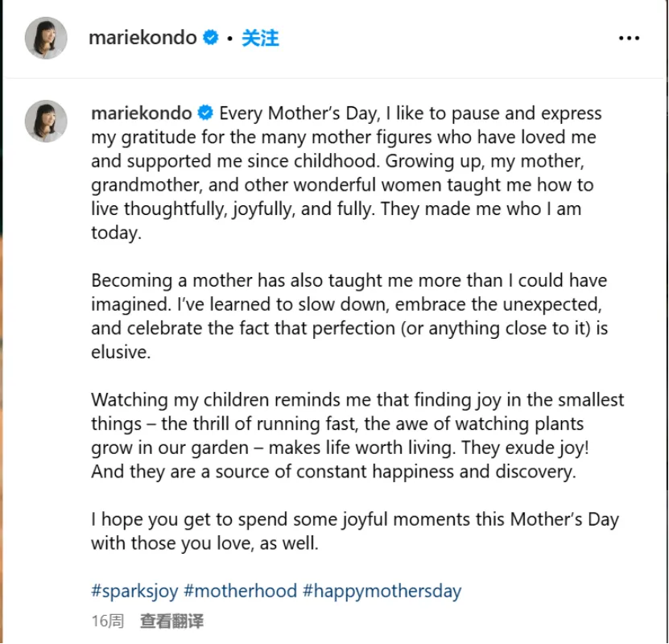Click 查看翻译 to view translation
This screenshot has height=644, width=669.
pyautogui.click(x=171, y=621)
